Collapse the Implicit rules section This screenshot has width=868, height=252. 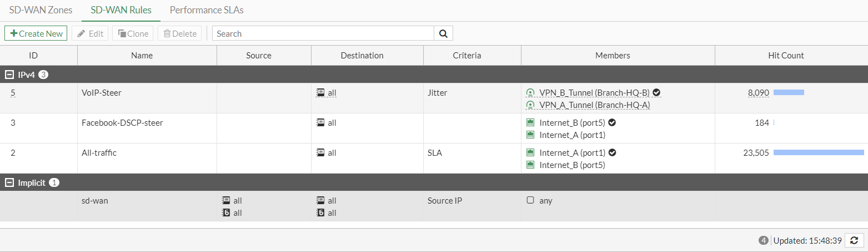click(x=9, y=182)
